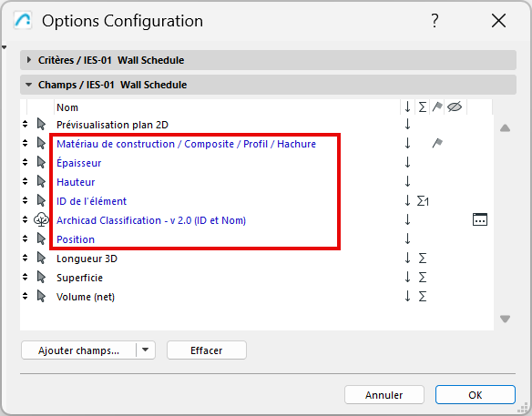Close the Options Configuration dialog
The height and width of the screenshot is (416, 532).
pos(499,21)
